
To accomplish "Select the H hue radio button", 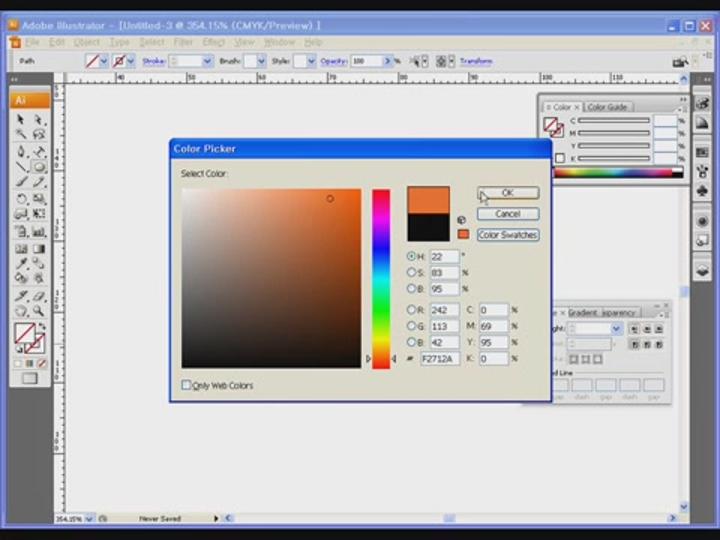I will pos(411,256).
